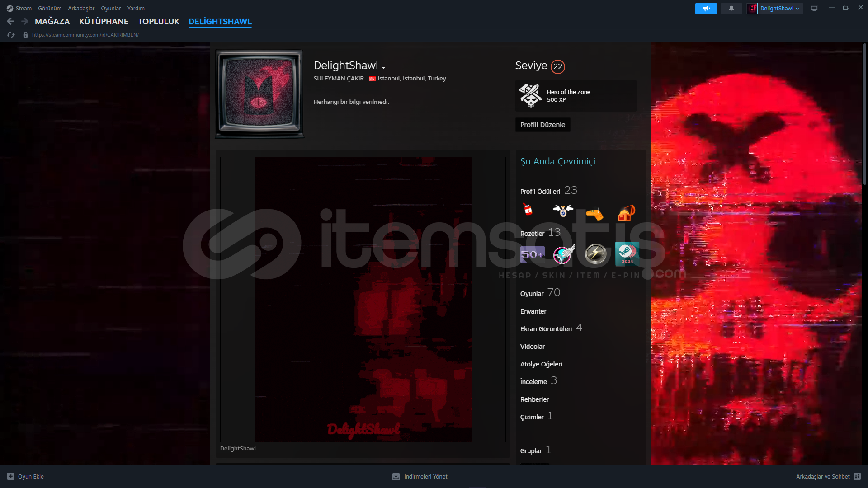Click the browser back arrow
Screen dimensions: 868x488
(10, 21)
